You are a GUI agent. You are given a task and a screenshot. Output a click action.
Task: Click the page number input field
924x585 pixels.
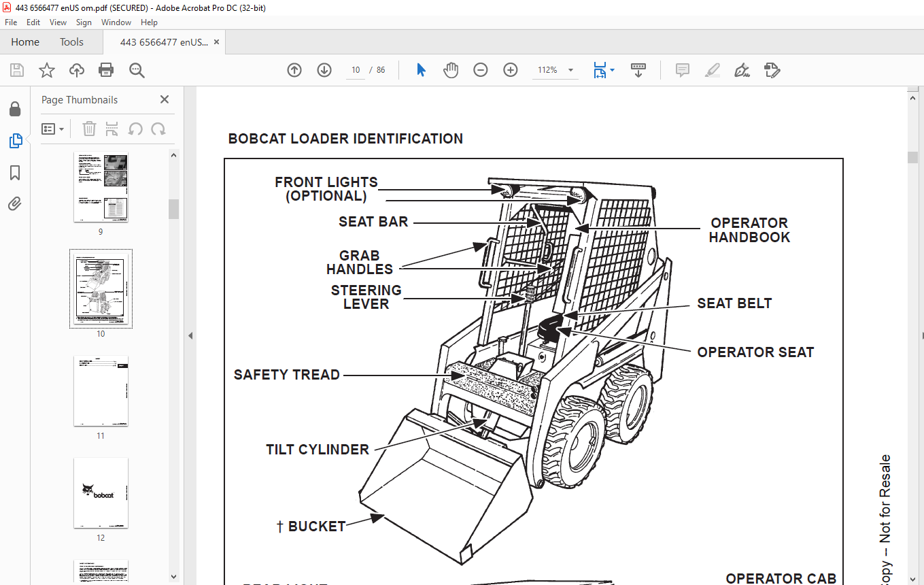click(356, 70)
